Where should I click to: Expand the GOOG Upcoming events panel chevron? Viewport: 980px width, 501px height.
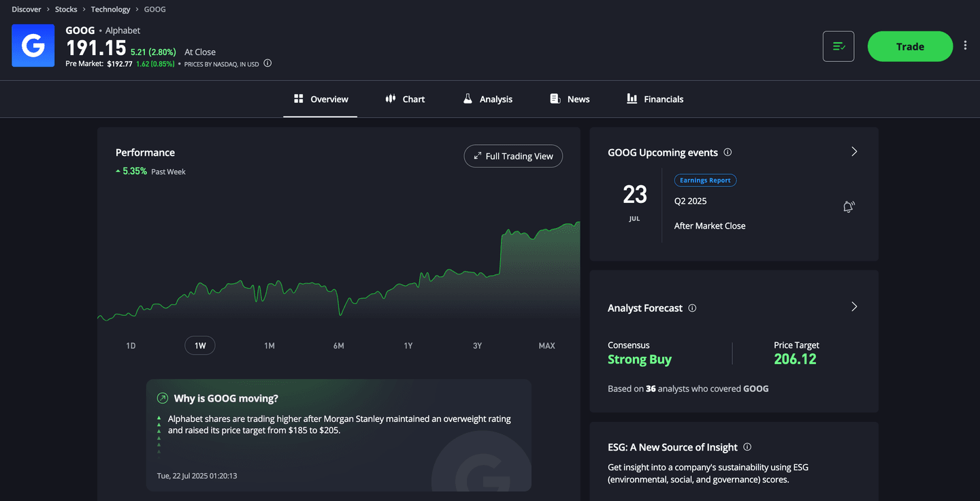click(x=854, y=152)
